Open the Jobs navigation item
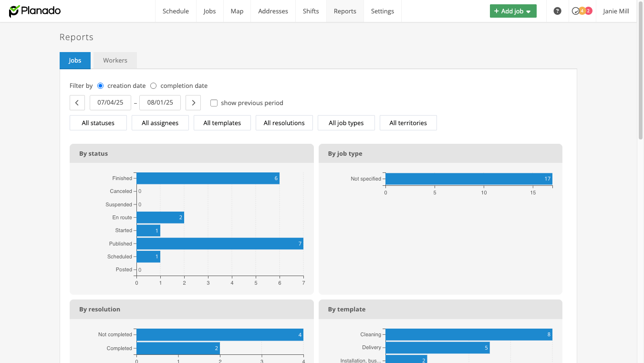Image resolution: width=644 pixels, height=363 pixels. point(209,11)
